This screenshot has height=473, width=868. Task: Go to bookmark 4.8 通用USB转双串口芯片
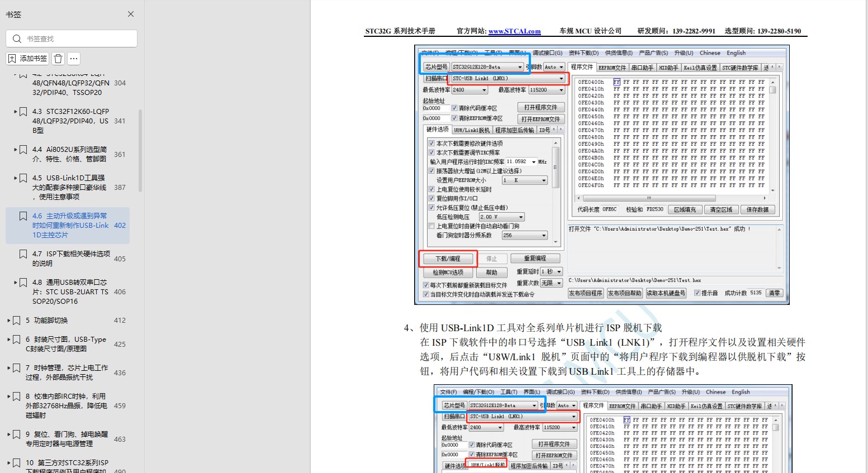[x=70, y=292]
